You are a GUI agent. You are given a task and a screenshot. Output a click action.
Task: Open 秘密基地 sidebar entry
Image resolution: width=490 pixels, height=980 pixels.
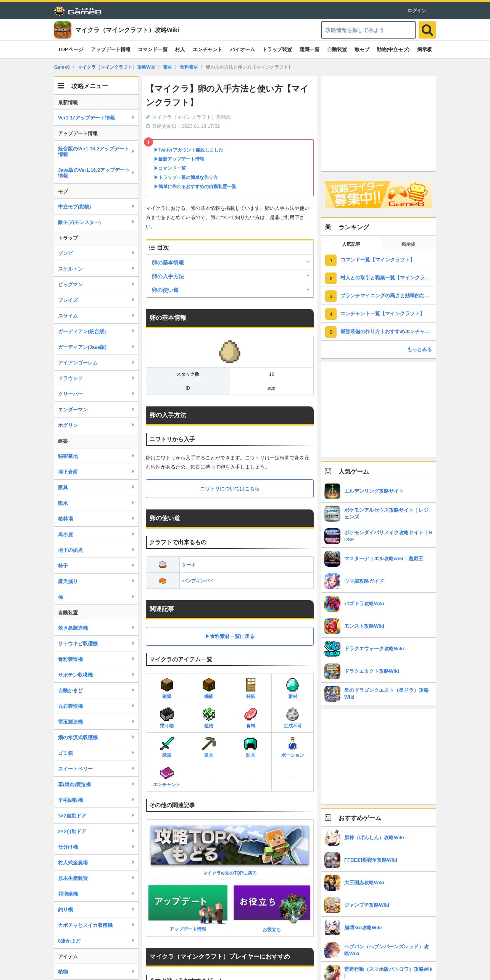pos(96,456)
